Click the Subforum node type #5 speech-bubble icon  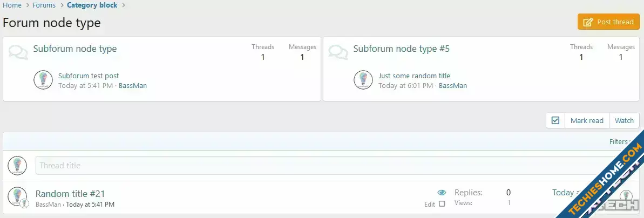coord(338,52)
